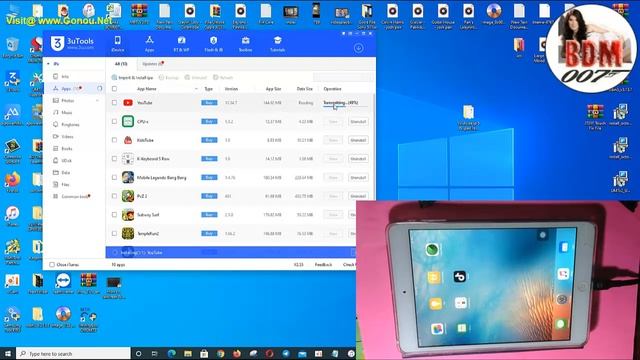Open the Windows Start menu
Screen dimensions: 640x360
coord(8,353)
